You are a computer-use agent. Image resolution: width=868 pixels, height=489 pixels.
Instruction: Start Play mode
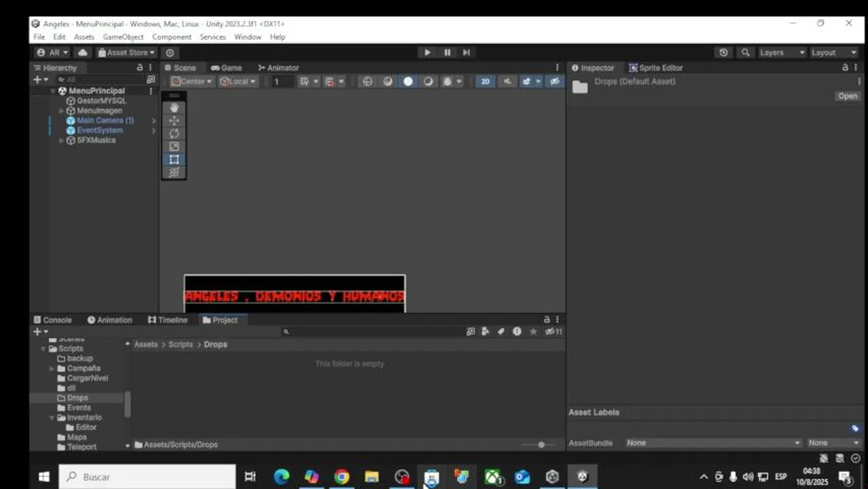click(x=427, y=52)
